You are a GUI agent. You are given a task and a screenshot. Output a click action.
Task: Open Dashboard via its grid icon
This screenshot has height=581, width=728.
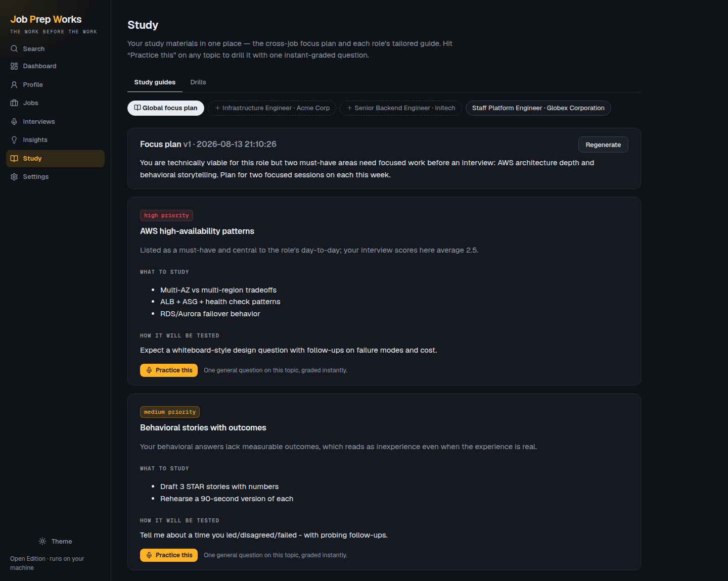(14, 66)
